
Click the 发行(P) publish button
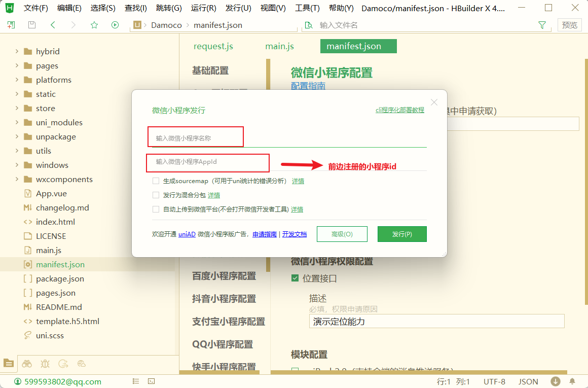[402, 234]
